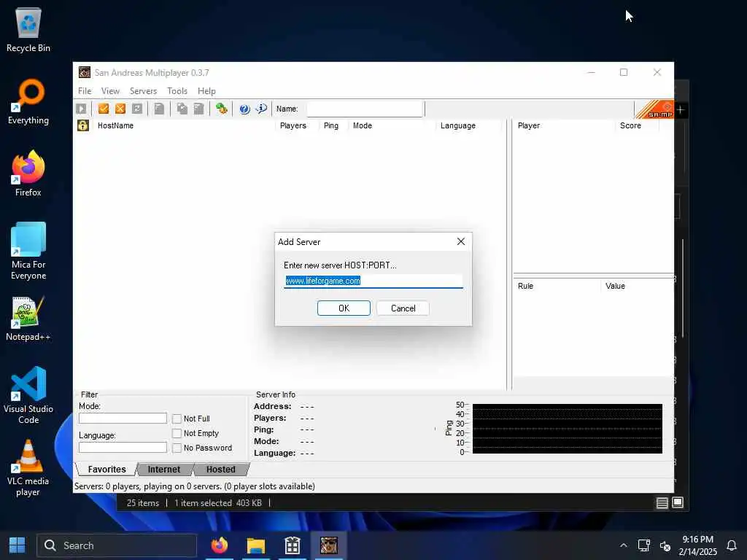Select the Notepad++ desktop shortcut
Viewport: 747px width, 560px height.
(28, 319)
